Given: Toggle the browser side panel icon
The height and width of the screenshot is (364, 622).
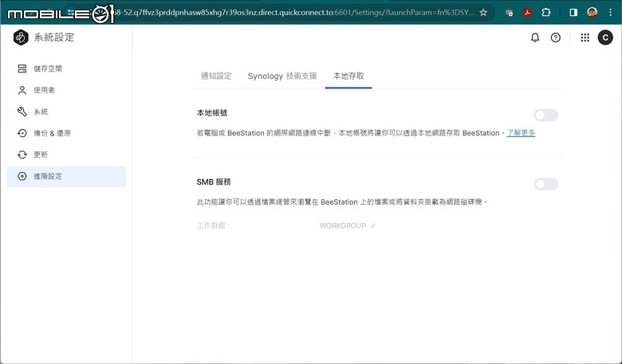Looking at the screenshot, I should pyautogui.click(x=573, y=13).
